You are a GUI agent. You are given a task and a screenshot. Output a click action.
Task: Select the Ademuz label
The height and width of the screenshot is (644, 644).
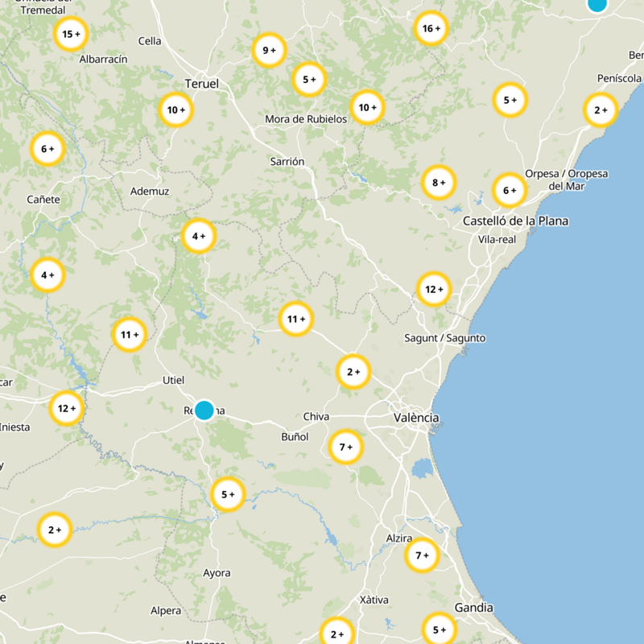150,191
